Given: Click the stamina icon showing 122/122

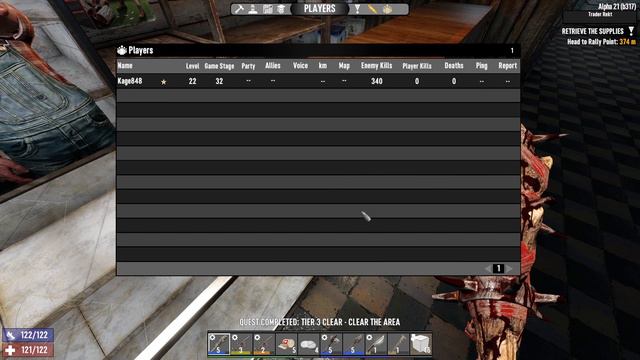Looking at the screenshot, I should [x=11, y=335].
